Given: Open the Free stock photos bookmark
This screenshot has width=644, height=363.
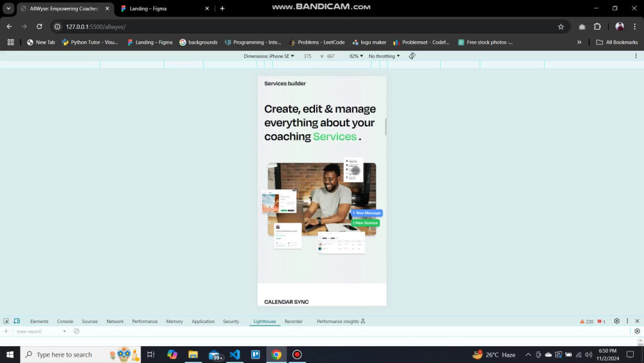Looking at the screenshot, I should 485,42.
